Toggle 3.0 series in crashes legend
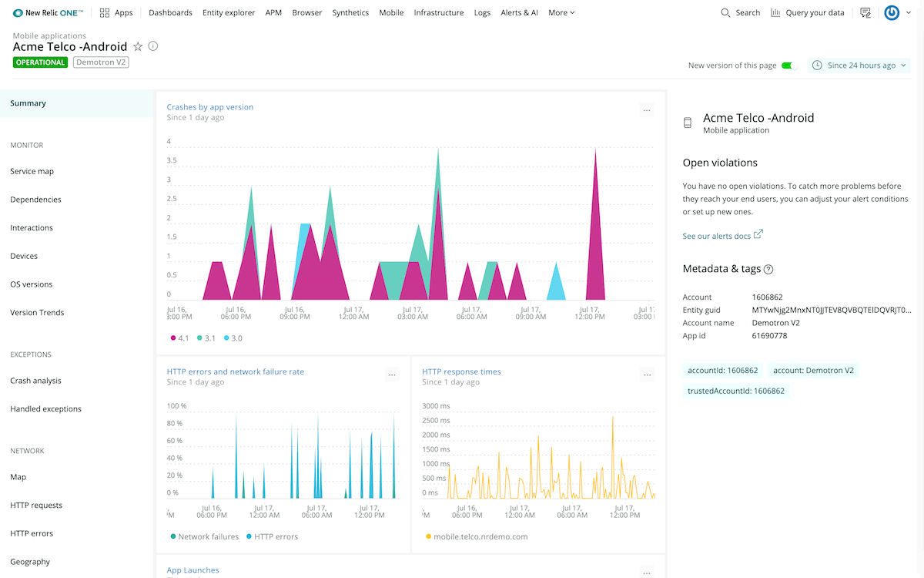The width and height of the screenshot is (924, 578). click(x=233, y=338)
